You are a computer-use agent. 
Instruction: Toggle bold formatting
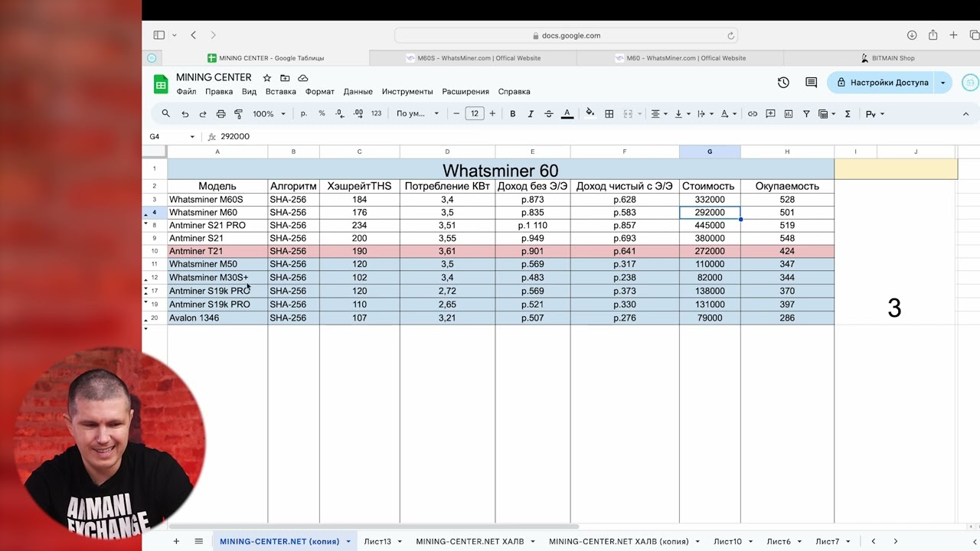tap(512, 114)
